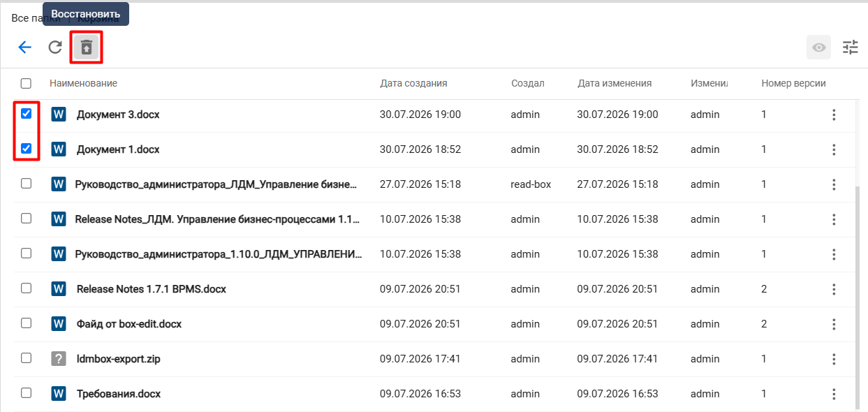
Task: Check the box for ldmbox-export.zip
Action: [26, 358]
